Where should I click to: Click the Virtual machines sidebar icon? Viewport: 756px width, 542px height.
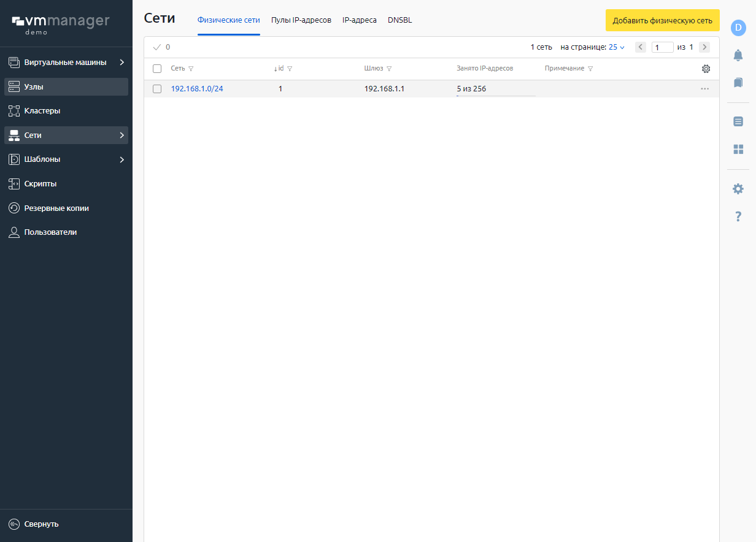[14, 63]
